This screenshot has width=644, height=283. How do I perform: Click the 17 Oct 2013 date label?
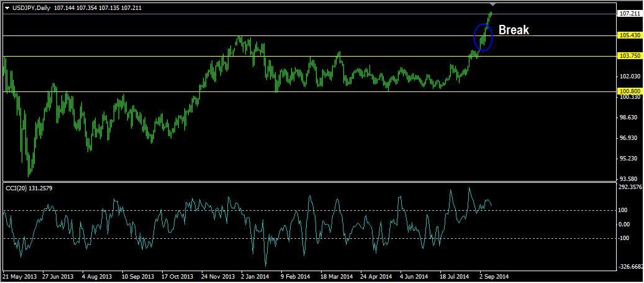point(178,276)
